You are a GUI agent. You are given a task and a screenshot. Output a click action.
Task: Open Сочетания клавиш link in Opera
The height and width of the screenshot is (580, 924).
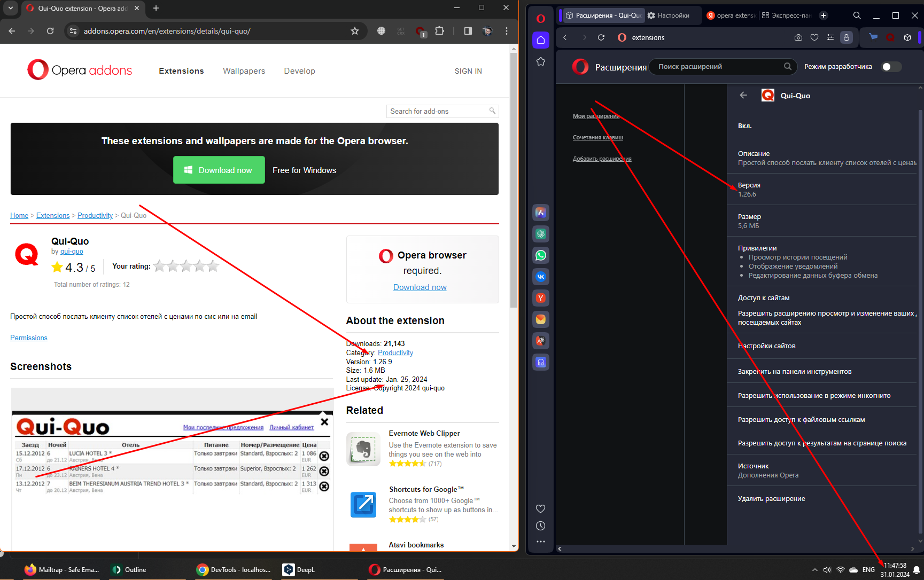tap(598, 137)
